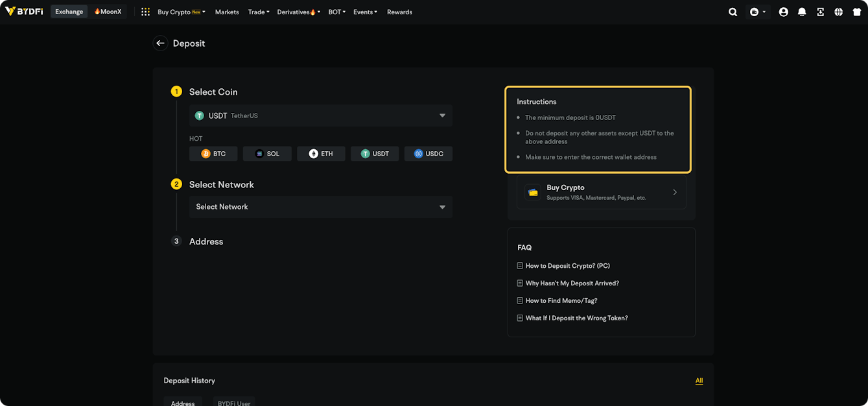
Task: Click the app download icon
Action: [x=820, y=12]
